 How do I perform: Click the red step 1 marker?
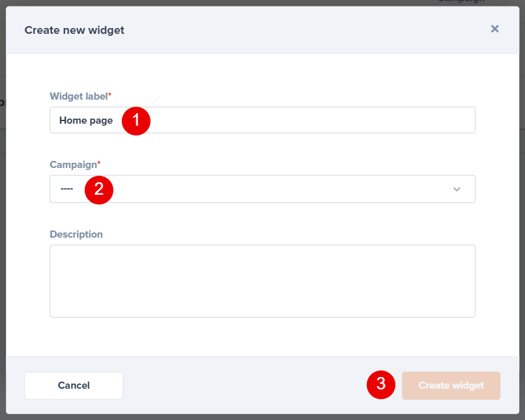point(136,120)
